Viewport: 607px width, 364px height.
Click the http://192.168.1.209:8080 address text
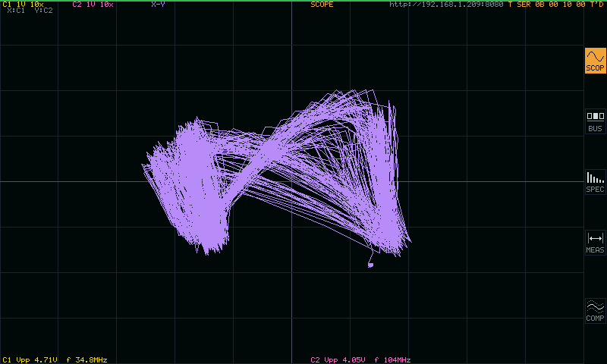(446, 5)
